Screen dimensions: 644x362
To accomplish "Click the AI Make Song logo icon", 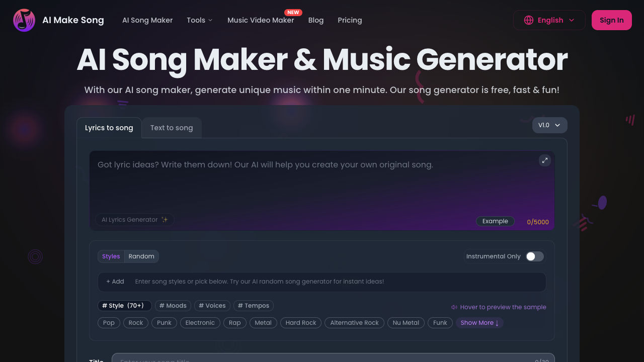I will [24, 20].
